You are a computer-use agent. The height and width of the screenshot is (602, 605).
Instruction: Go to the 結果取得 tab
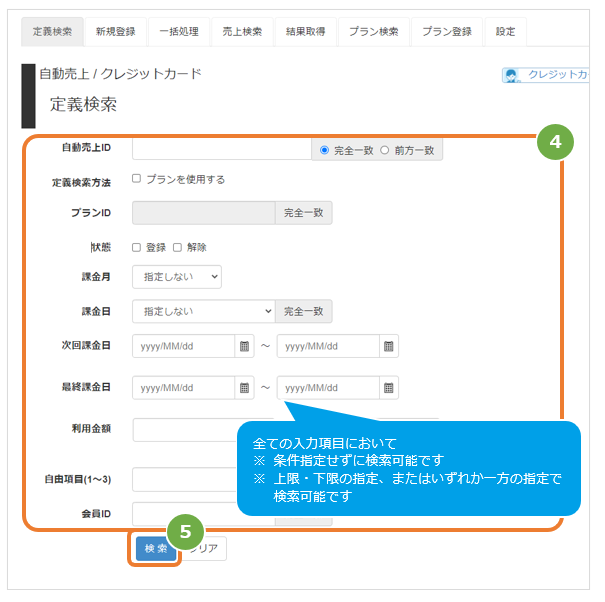pyautogui.click(x=306, y=32)
